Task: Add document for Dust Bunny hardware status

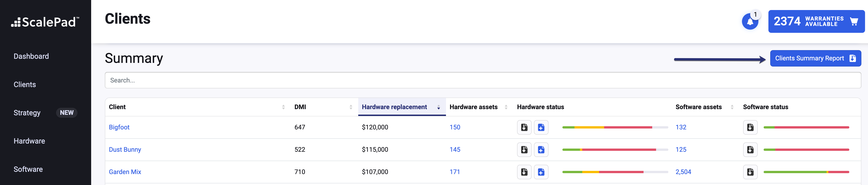Action: [x=541, y=150]
